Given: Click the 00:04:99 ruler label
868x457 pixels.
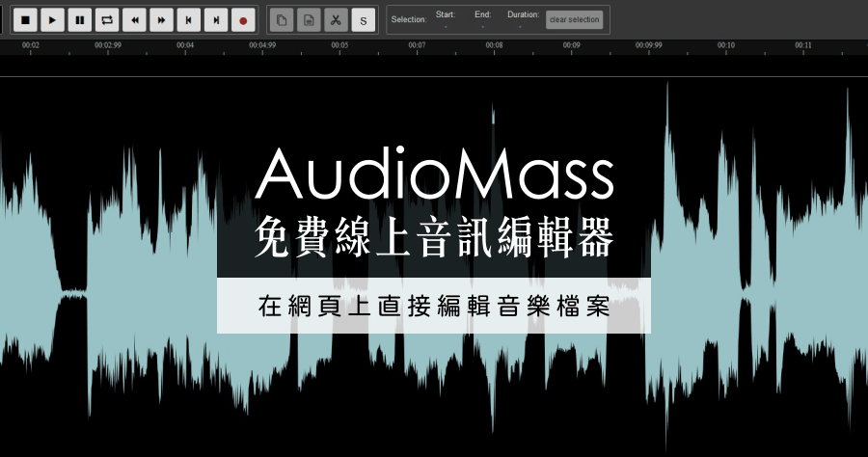Looking at the screenshot, I should 262,45.
